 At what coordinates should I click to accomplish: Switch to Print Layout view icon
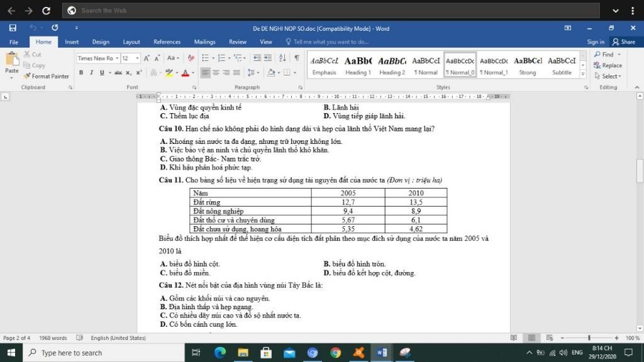coord(532,337)
